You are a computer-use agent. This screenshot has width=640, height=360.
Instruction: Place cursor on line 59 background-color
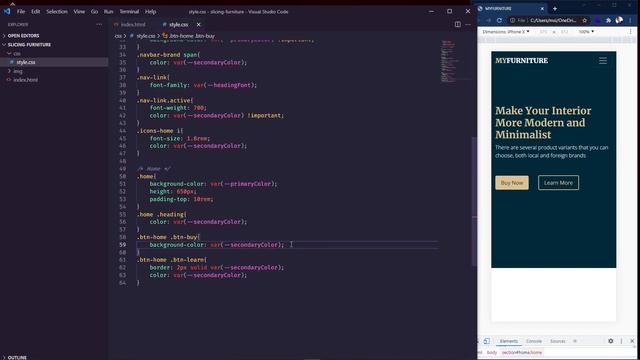pos(178,244)
